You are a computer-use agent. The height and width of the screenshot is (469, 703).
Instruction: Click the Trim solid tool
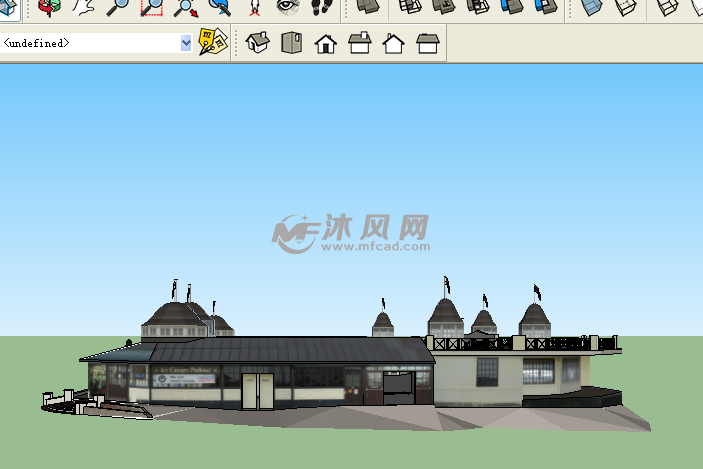pyautogui.click(x=512, y=7)
